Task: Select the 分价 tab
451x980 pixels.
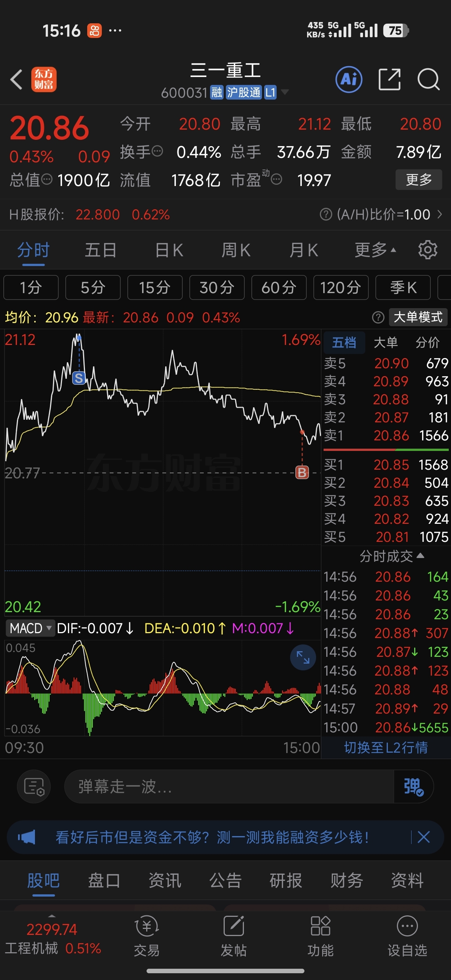Action: pyautogui.click(x=428, y=342)
